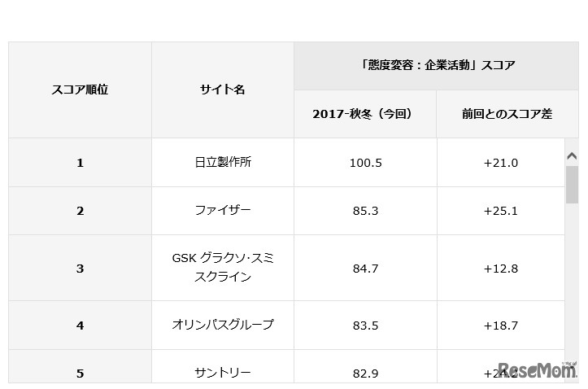This screenshot has width=588, height=389.
Task: Click the 「態度変容：企業活動」スコア header
Action: pos(436,66)
